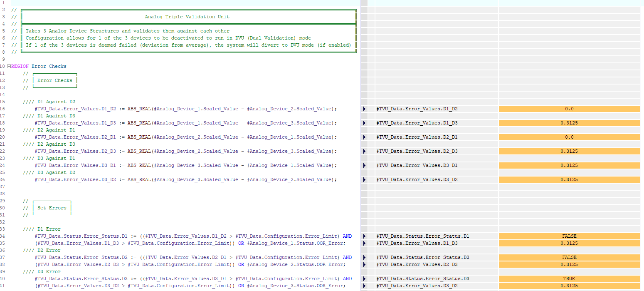Click the 0.0 value of Error_Values.D2_D1
644x291 pixels.
569,137
